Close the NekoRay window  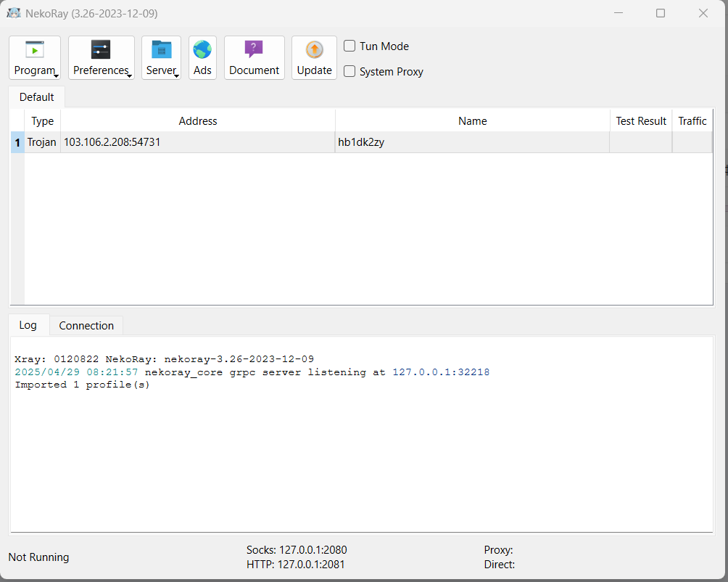(703, 13)
